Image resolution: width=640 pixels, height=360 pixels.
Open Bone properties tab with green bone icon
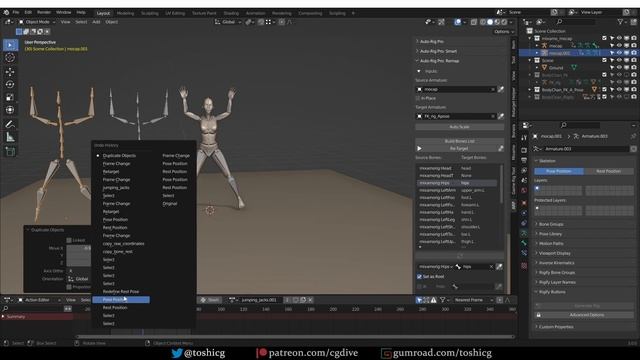pyautogui.click(x=524, y=243)
